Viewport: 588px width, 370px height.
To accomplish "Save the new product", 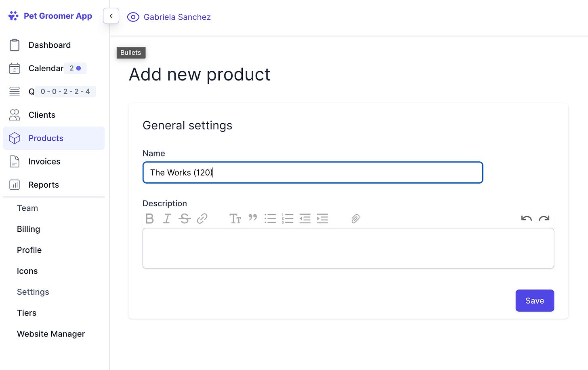I will coord(534,300).
